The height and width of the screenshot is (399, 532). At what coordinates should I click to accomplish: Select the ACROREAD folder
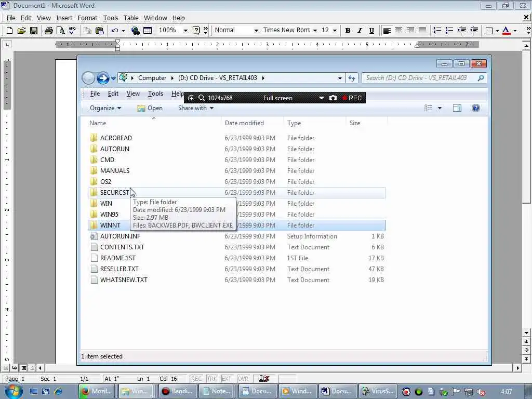point(116,138)
